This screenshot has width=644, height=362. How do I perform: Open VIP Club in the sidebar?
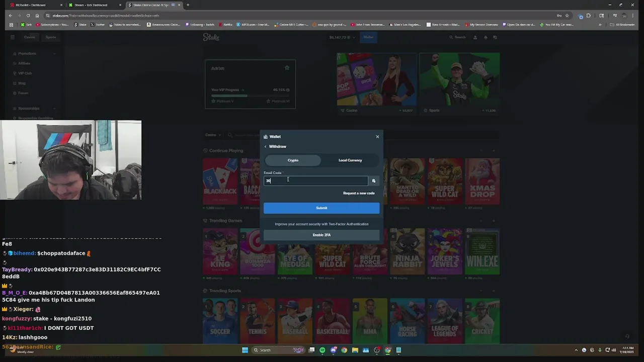25,73
